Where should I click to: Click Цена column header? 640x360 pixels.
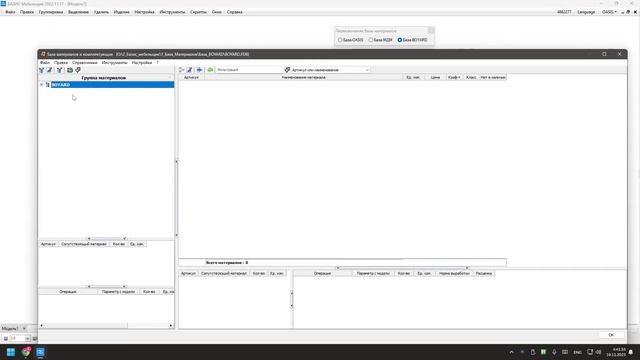click(435, 77)
